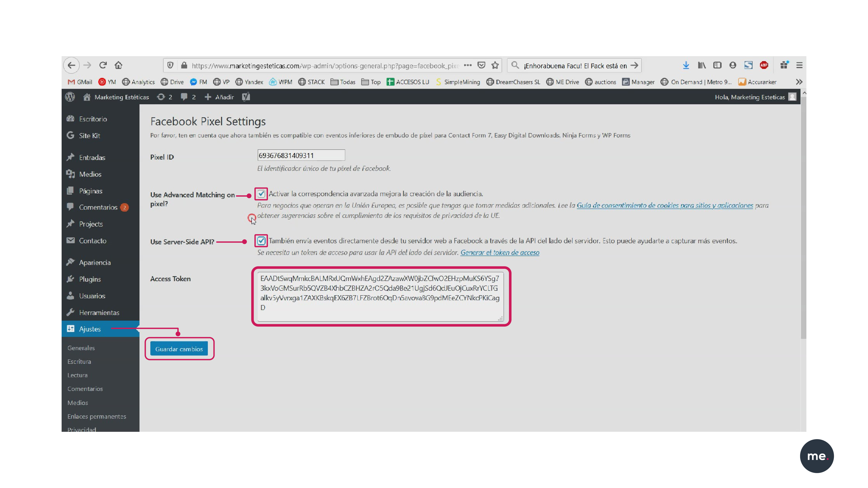The width and height of the screenshot is (868, 488).
Task: Open Marketing Estéticas site home link
Action: 116,97
